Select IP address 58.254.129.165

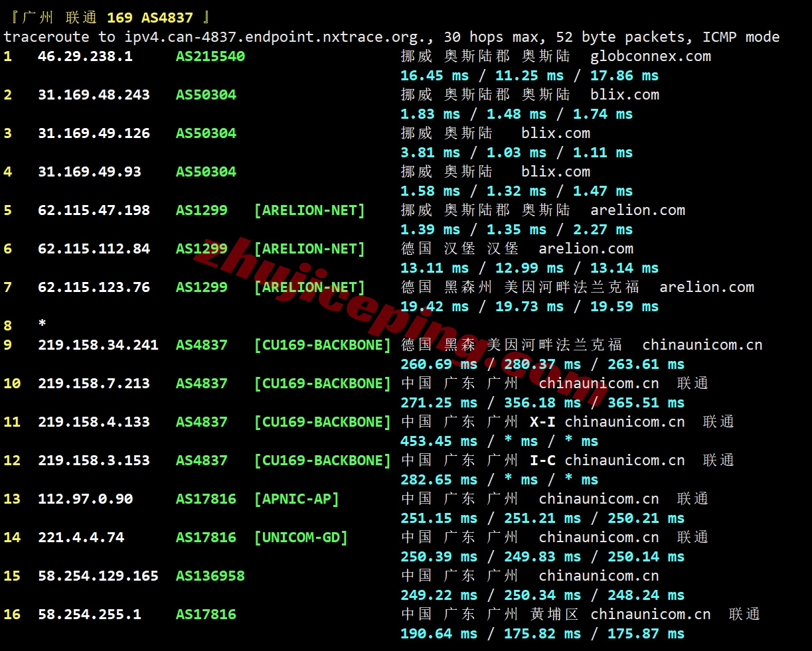point(98,576)
